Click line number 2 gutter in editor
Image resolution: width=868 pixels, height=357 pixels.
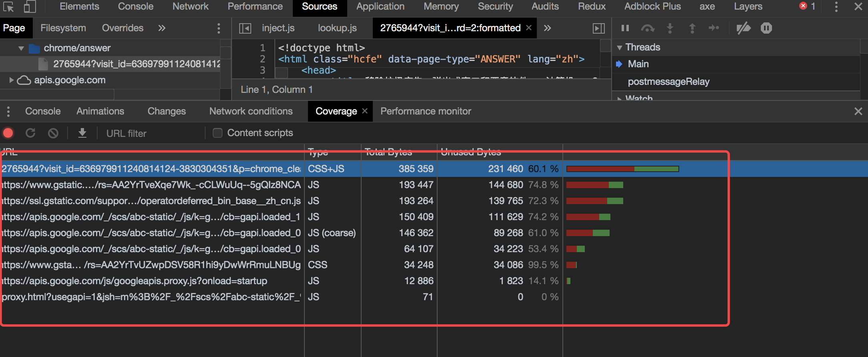coord(262,59)
